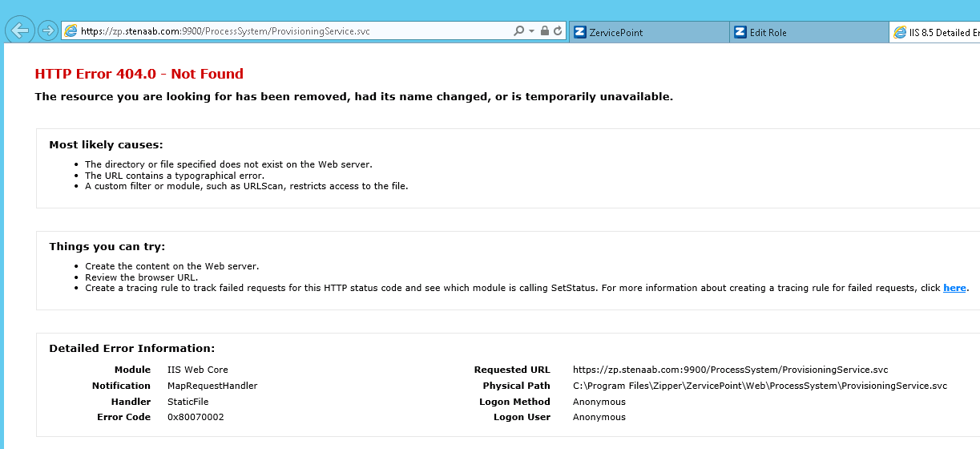Refresh the page with the reload icon

[x=557, y=31]
